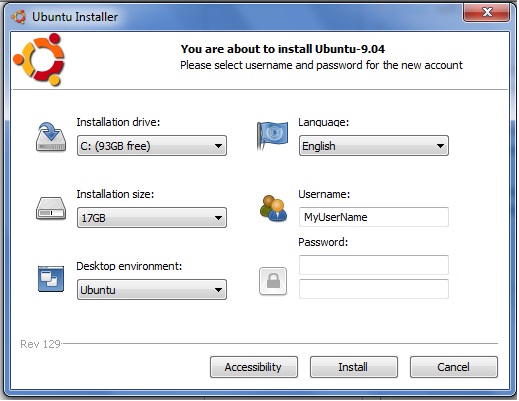
Task: Click the Ubuntu logo in the header
Action: click(39, 59)
